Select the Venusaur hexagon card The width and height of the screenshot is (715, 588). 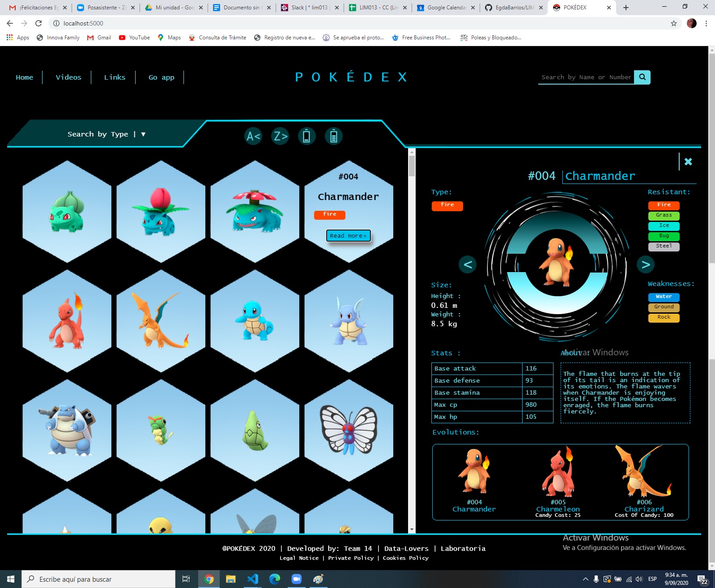tap(255, 211)
